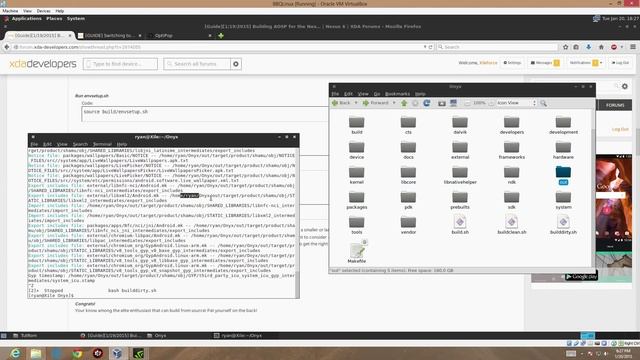The width and height of the screenshot is (640, 360).
Task: Open Bookmarks menu in file manager
Action: 397,94
